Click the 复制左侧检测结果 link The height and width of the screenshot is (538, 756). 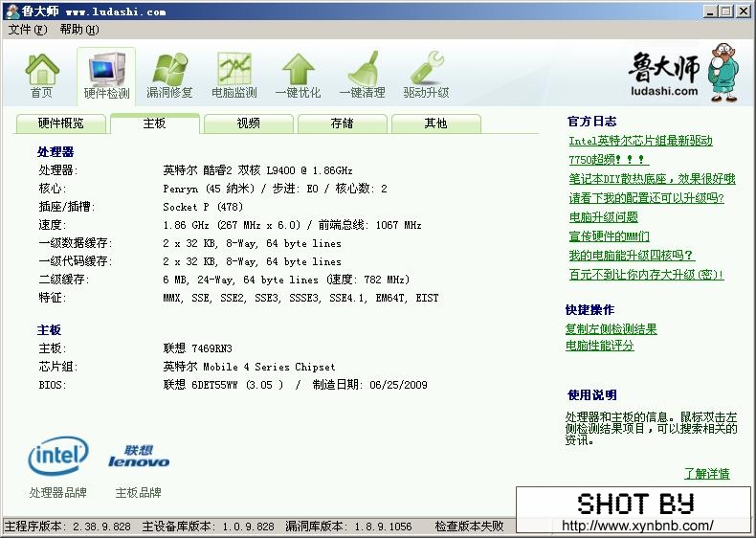pos(611,329)
